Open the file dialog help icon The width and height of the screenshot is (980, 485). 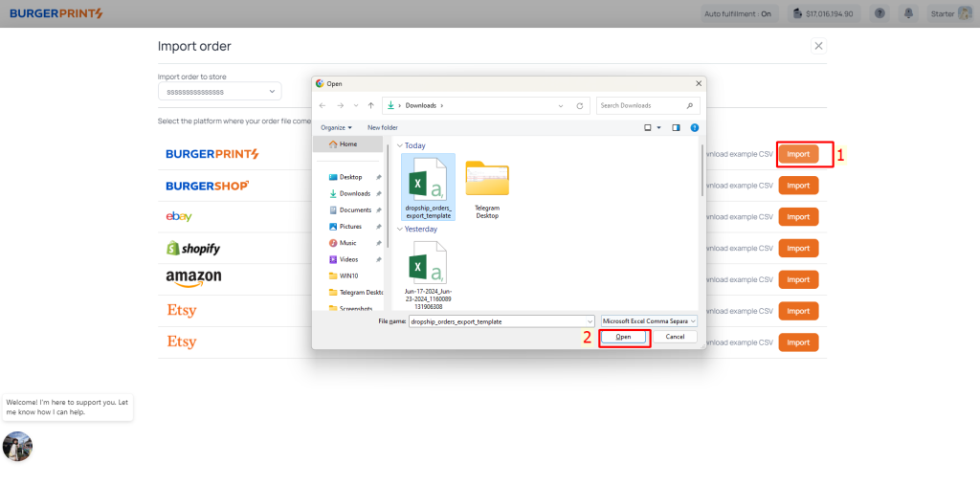(695, 127)
